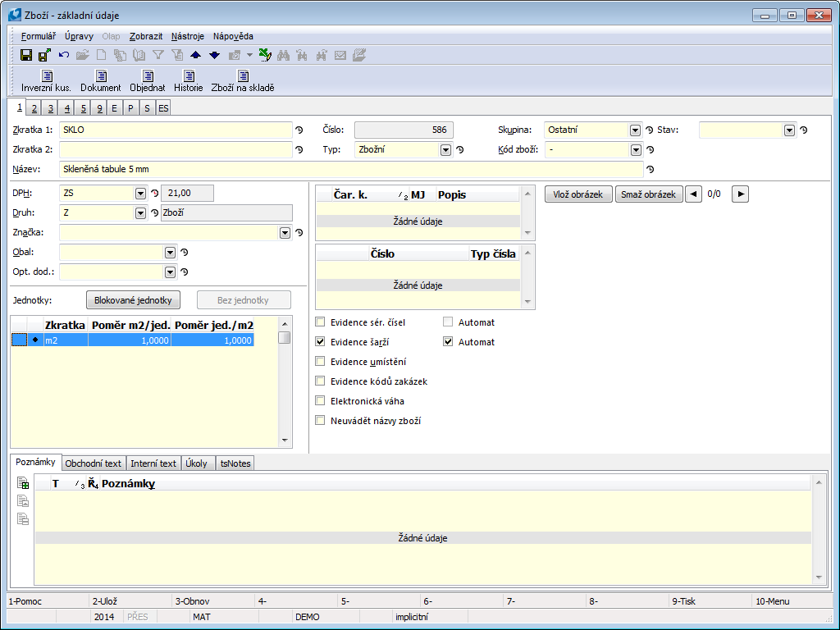Click into the Zkratka 2 field
The image size is (840, 630).
175,150
